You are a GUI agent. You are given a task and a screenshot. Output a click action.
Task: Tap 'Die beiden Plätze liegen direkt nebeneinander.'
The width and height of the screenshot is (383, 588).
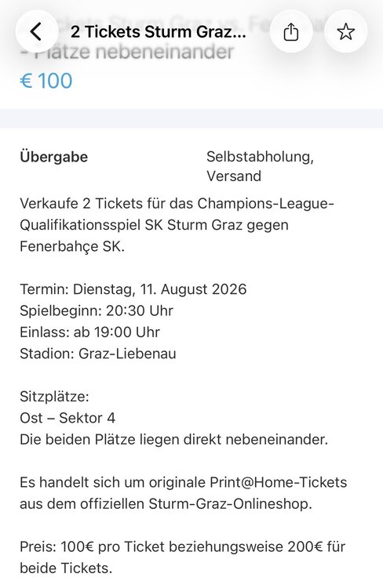174,439
